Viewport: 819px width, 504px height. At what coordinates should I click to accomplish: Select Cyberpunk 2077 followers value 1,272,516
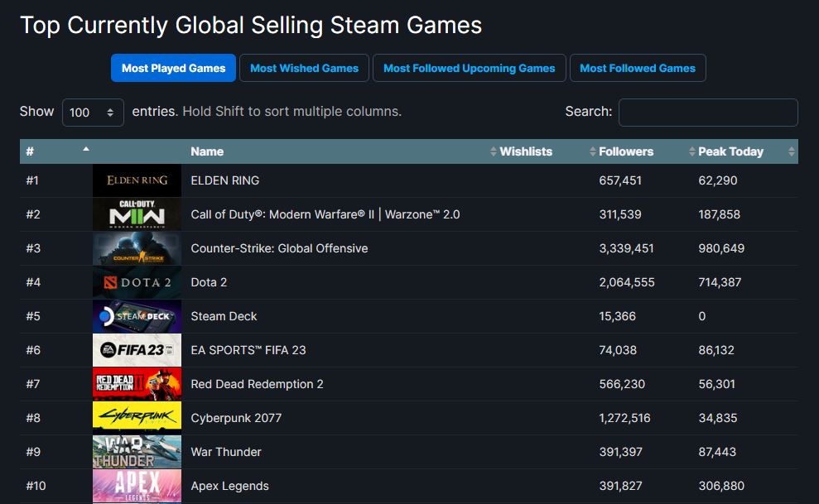[x=624, y=418]
